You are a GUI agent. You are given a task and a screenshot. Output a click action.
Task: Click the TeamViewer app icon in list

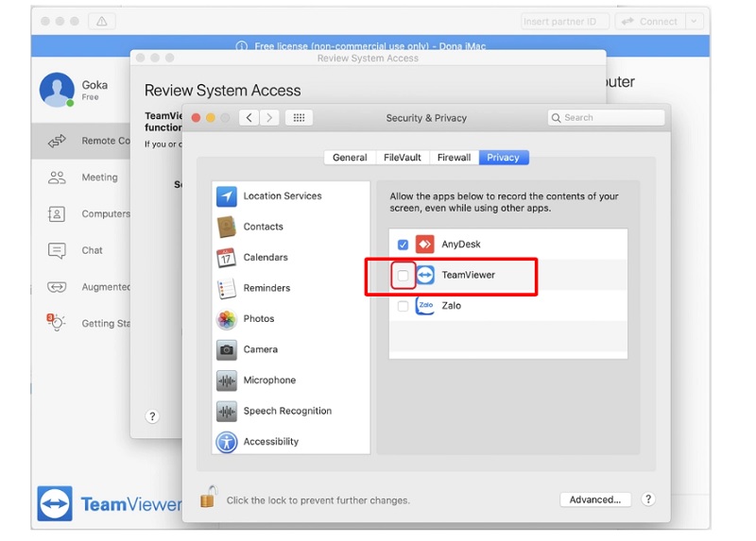pos(424,275)
